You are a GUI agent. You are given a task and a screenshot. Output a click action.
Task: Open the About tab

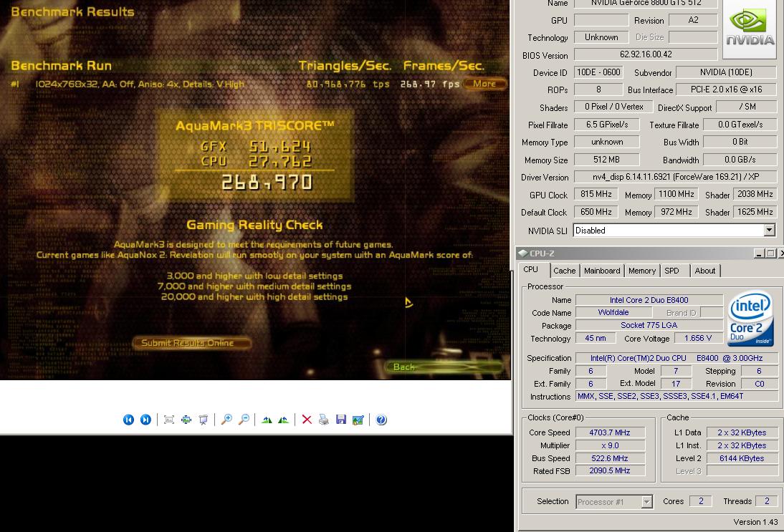click(x=705, y=271)
